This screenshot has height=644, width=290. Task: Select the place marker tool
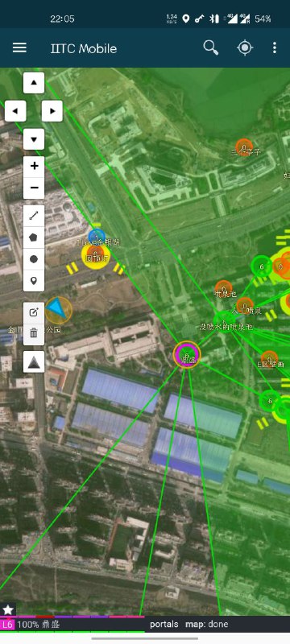pyautogui.click(x=34, y=281)
